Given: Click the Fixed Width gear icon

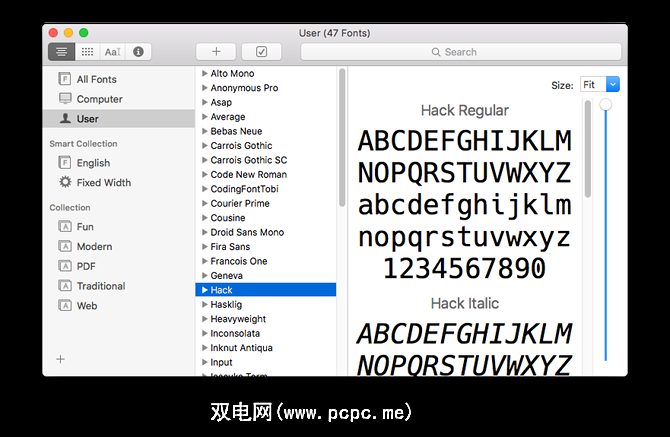Looking at the screenshot, I should tap(65, 182).
